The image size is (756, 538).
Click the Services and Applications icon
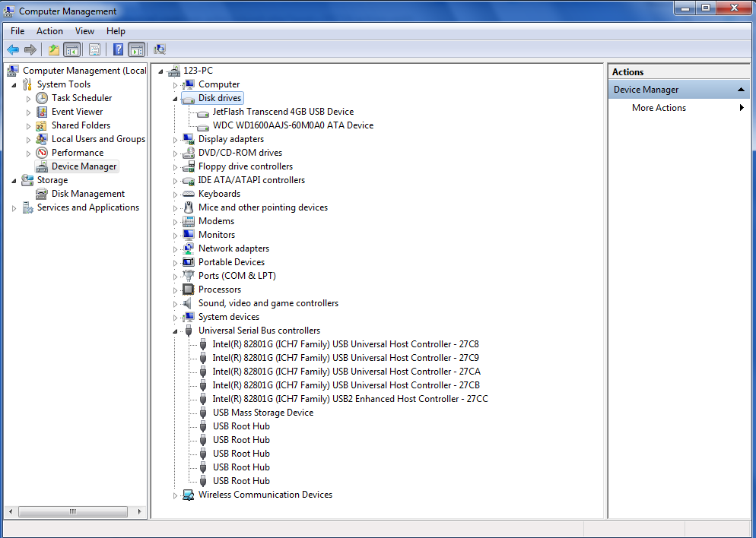tap(28, 207)
